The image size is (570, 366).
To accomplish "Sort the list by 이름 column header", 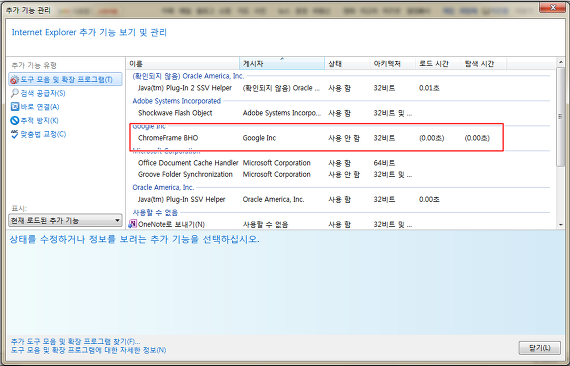I will tap(183, 64).
